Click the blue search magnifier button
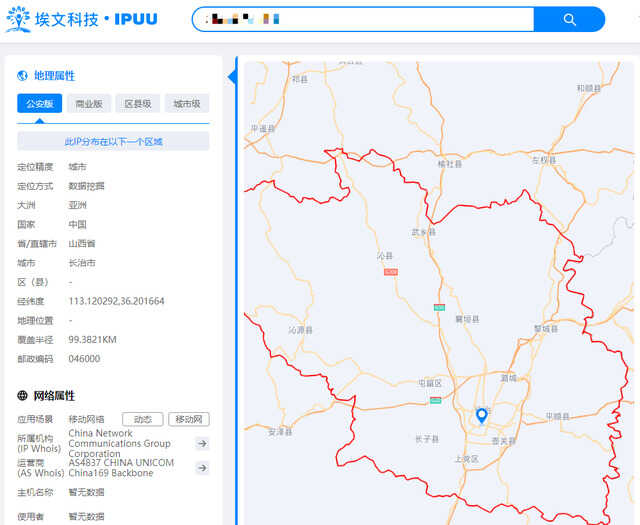The image size is (640, 525). (569, 19)
